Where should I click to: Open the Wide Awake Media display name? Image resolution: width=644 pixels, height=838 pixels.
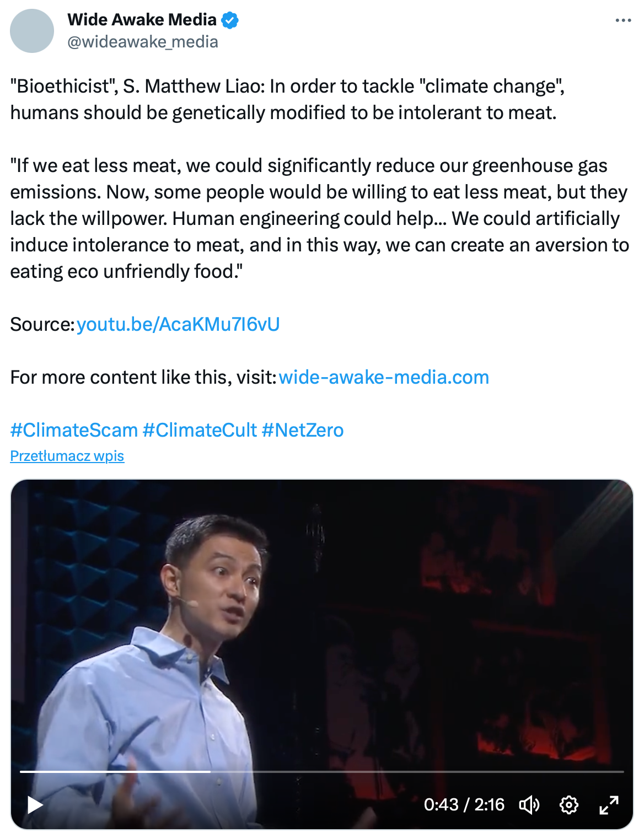click(x=142, y=20)
